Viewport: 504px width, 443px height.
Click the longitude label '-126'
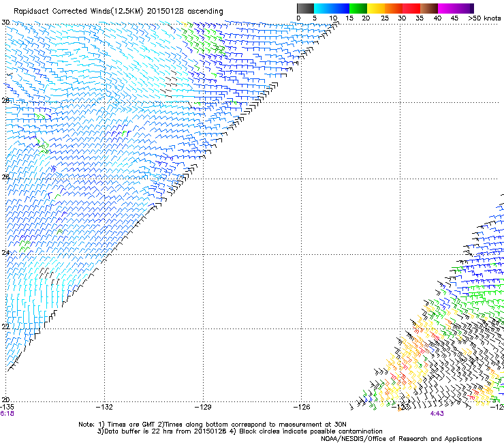[x=302, y=407]
